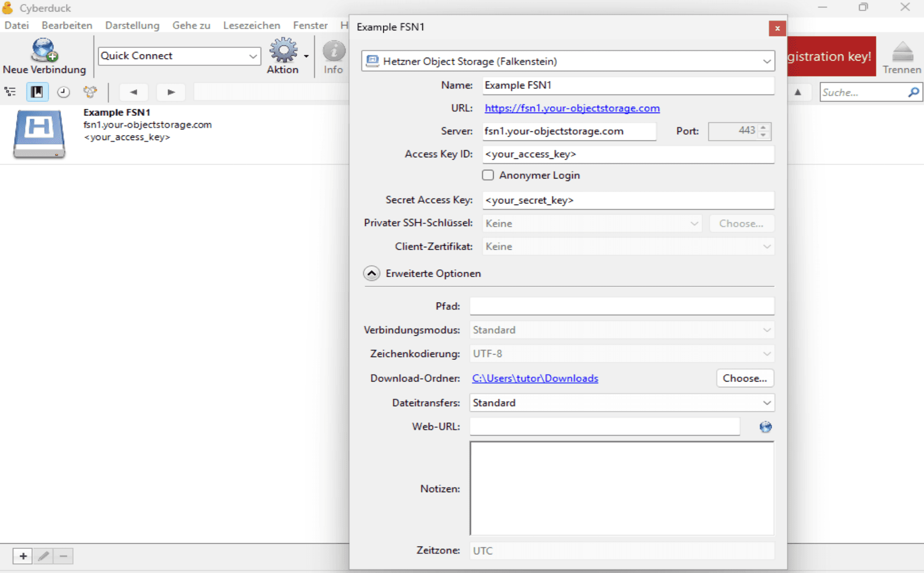Expand the Dateitransfers dropdown
This screenshot has width=924, height=573.
tap(622, 403)
